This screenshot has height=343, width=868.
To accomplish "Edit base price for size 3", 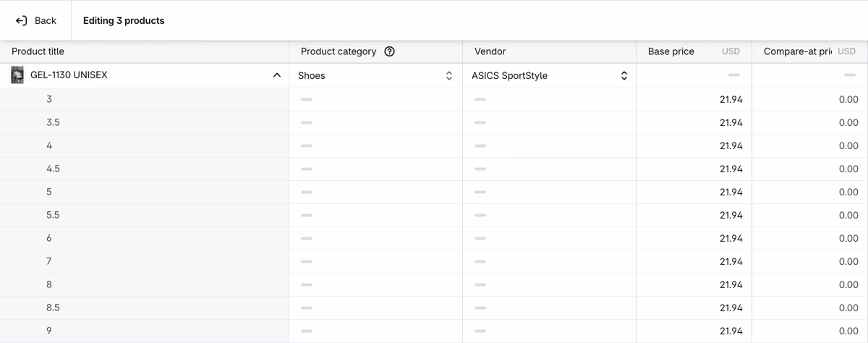I will [x=694, y=99].
